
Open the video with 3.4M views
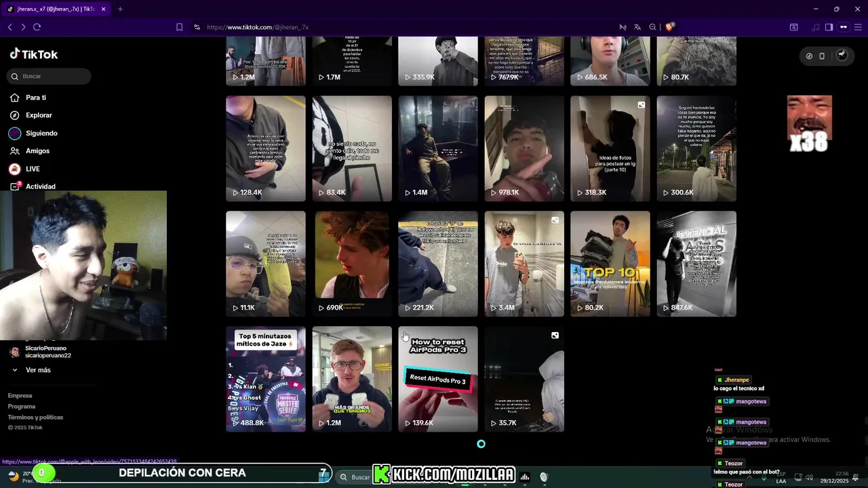pyautogui.click(x=524, y=264)
